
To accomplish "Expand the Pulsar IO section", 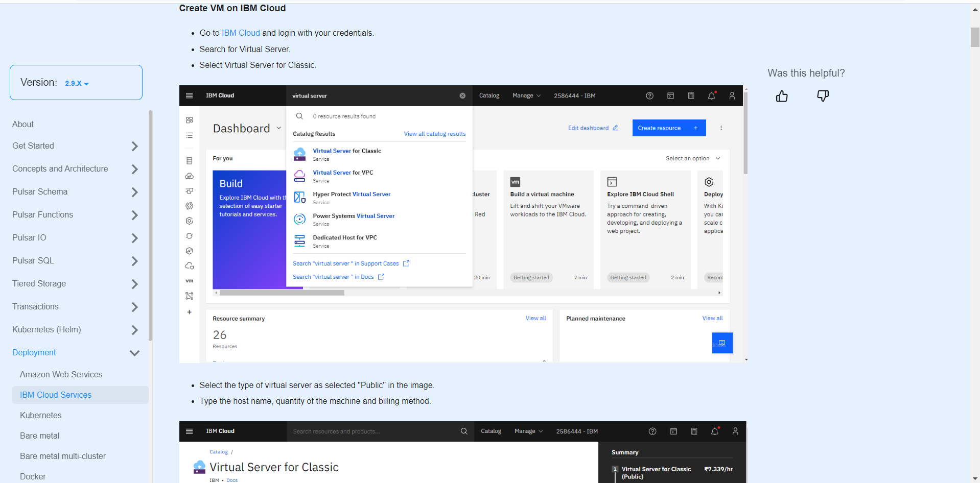I will click(x=134, y=238).
